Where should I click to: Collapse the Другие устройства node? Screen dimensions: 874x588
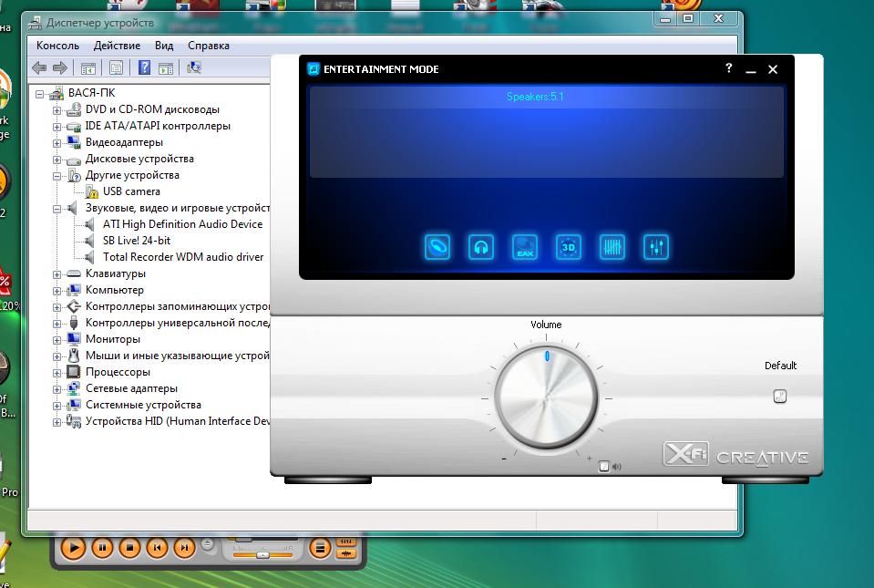tap(57, 176)
